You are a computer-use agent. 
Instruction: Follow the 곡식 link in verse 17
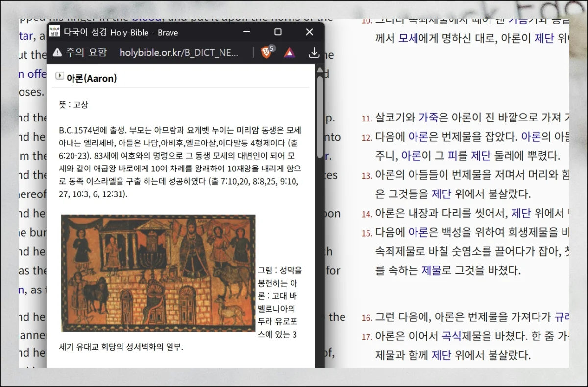(452, 336)
